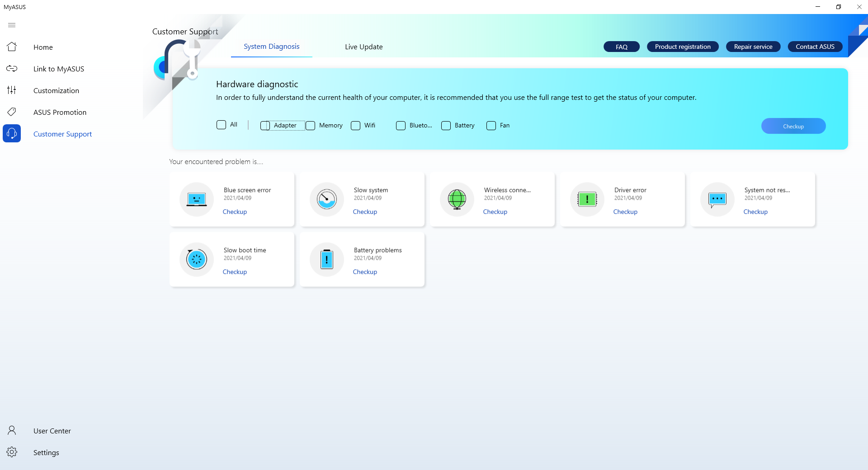Click Checkup under Slow boot time
The height and width of the screenshot is (470, 868).
pos(235,272)
